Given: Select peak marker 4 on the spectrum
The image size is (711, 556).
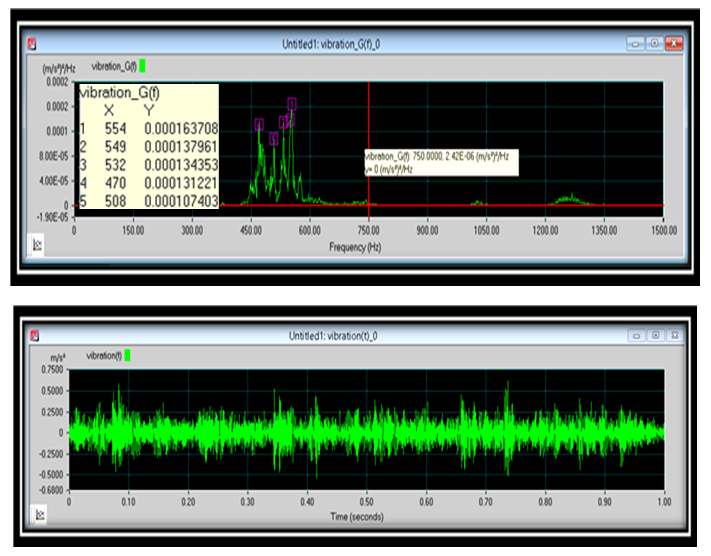Looking at the screenshot, I should coord(259,124).
